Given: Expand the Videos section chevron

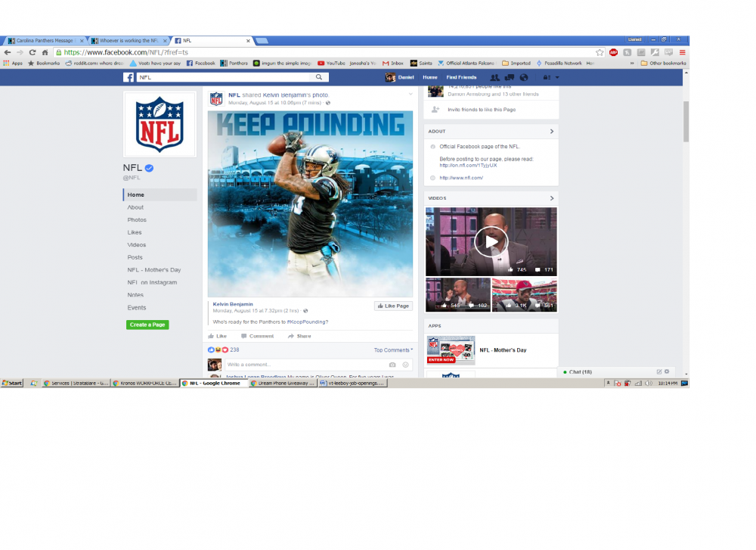Looking at the screenshot, I should tap(552, 198).
